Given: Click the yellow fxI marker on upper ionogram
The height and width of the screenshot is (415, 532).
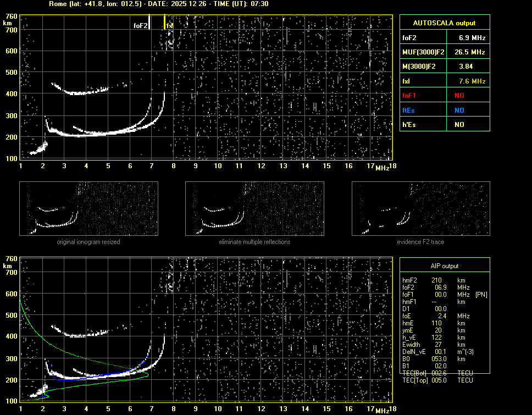Looking at the screenshot, I should (165, 23).
